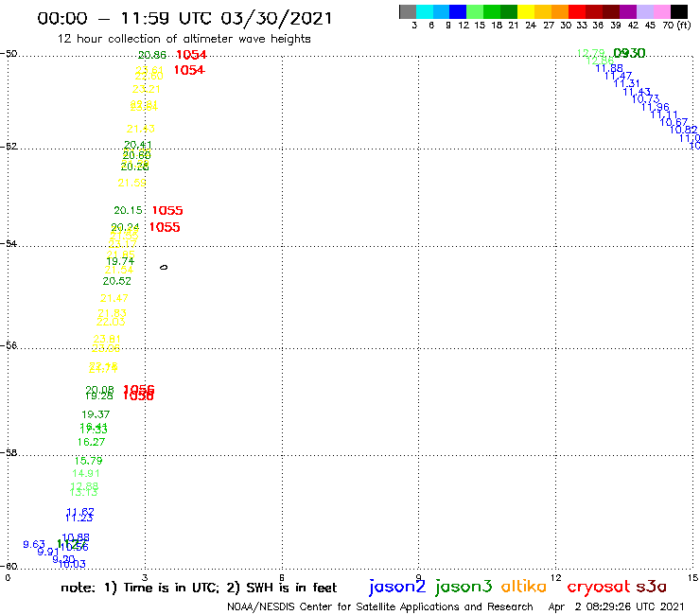Select the latitude axis label '-54'
700x615 pixels.
click(9, 243)
